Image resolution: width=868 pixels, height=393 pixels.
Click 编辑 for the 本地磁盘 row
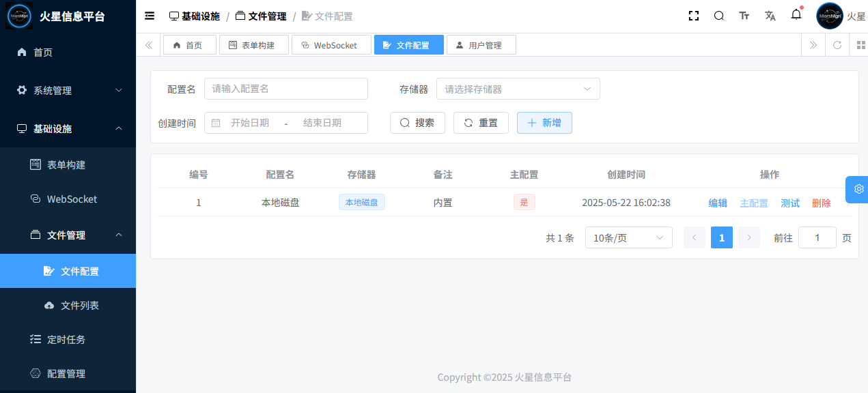pos(718,203)
